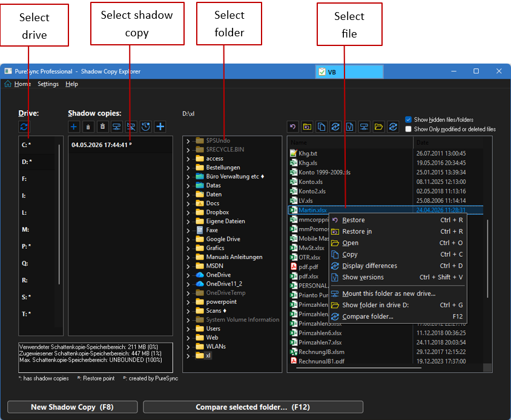The width and height of the screenshot is (511, 420).
Task: Click the New Shadow Copy (F8) button
Action: pos(72,407)
